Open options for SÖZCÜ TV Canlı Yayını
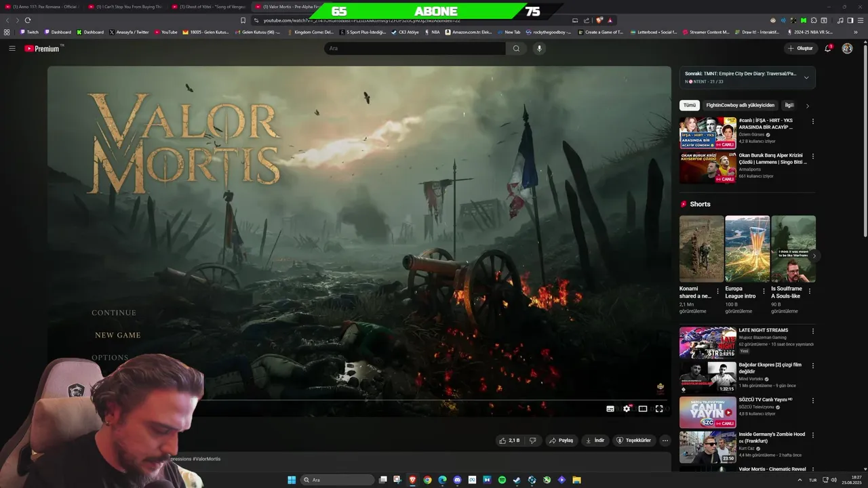The image size is (868, 488). click(x=813, y=401)
